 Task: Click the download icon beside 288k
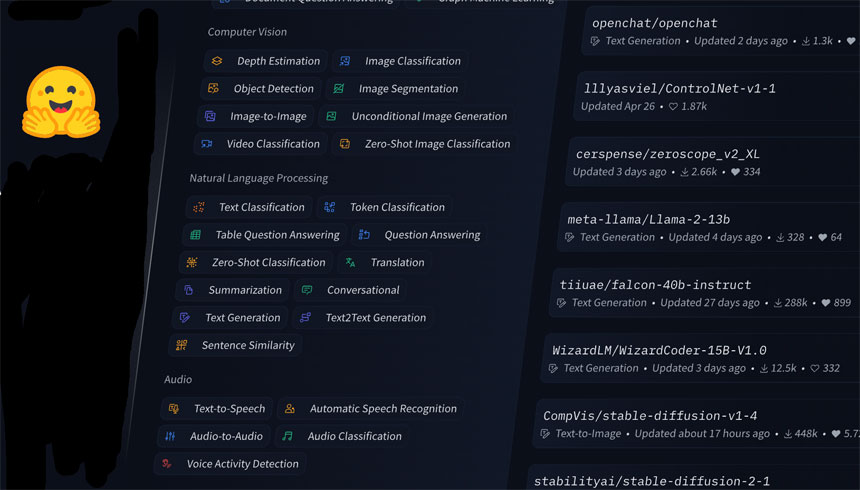point(778,303)
